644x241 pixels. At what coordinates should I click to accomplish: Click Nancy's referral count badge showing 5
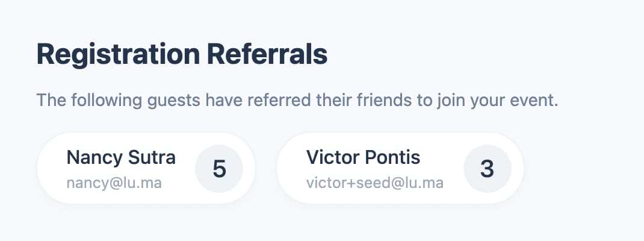(x=220, y=169)
